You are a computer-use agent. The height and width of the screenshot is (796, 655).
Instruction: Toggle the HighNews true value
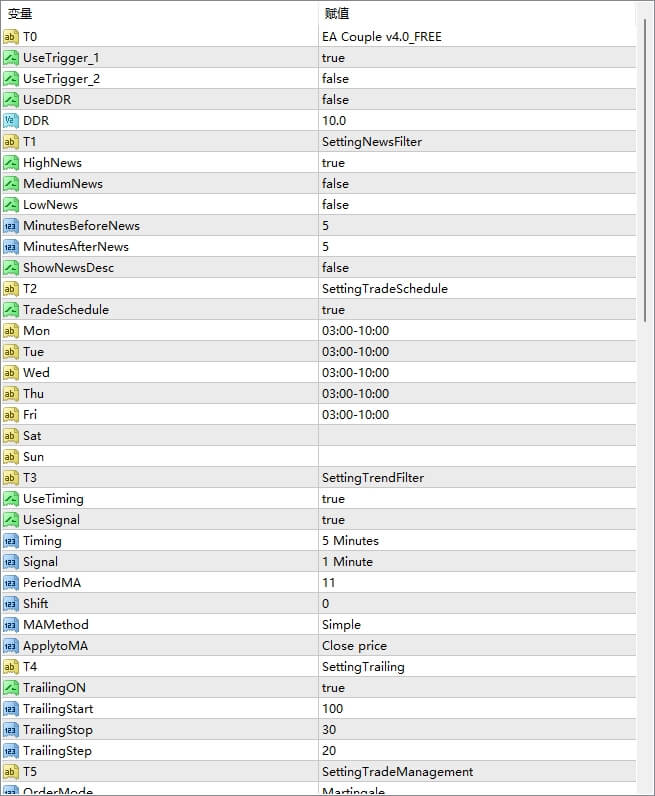tap(333, 163)
